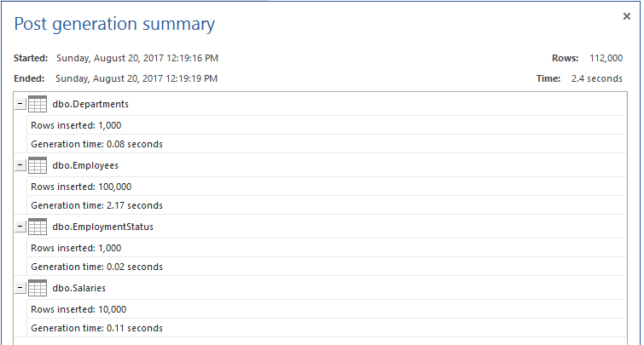Click Rows inserted: 100,000 under Employees
The width and height of the screenshot is (644, 345).
tap(81, 187)
